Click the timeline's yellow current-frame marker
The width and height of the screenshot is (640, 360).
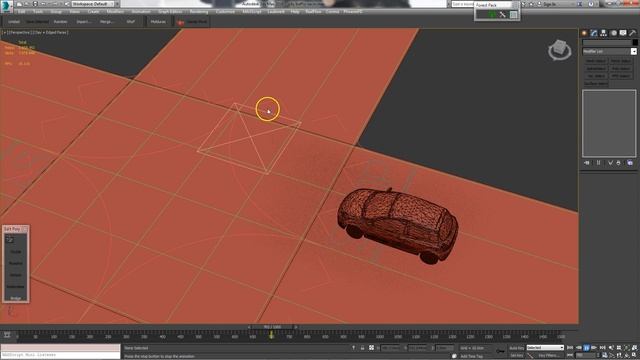pyautogui.click(x=271, y=335)
